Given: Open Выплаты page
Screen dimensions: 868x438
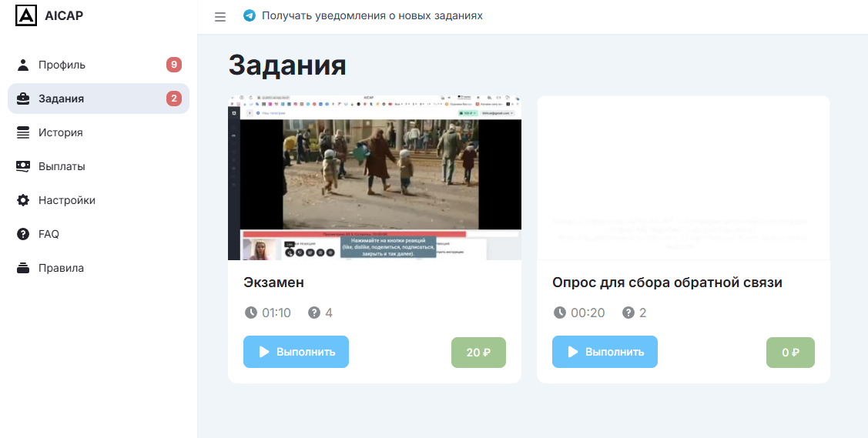Looking at the screenshot, I should [99, 166].
